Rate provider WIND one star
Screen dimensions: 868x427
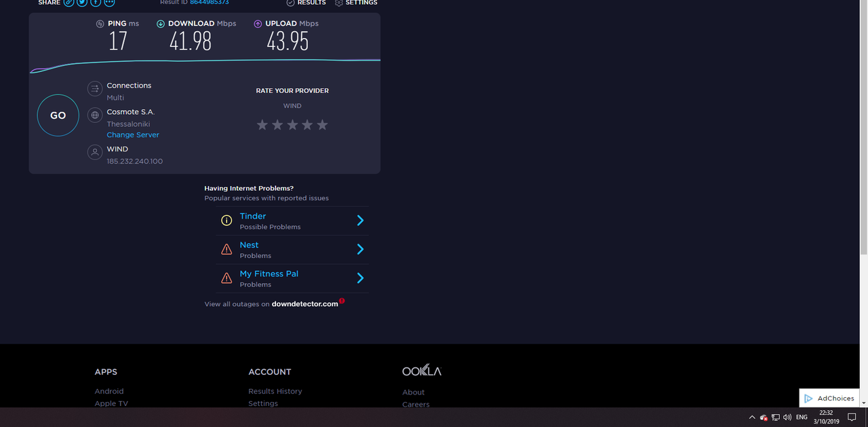point(262,125)
